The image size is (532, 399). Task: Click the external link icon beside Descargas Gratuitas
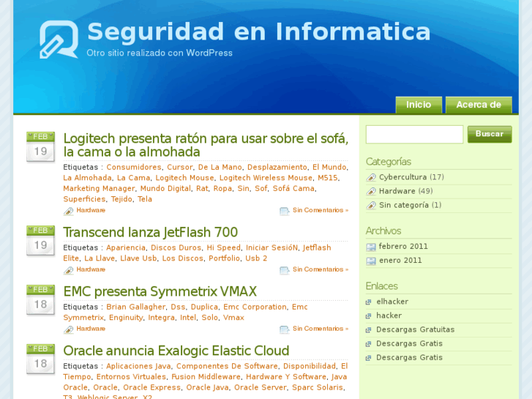pos(369,329)
